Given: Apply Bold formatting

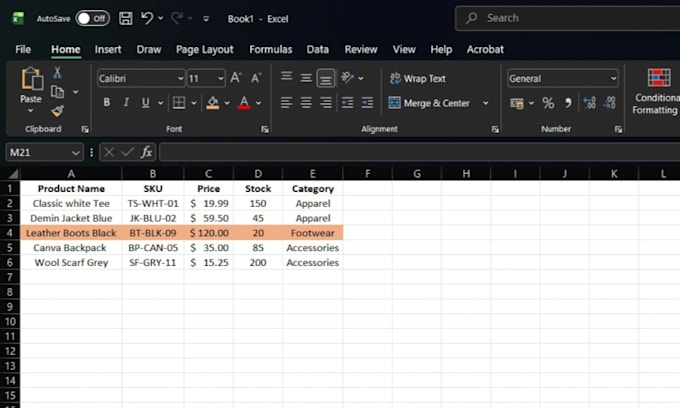Looking at the screenshot, I should point(107,102).
